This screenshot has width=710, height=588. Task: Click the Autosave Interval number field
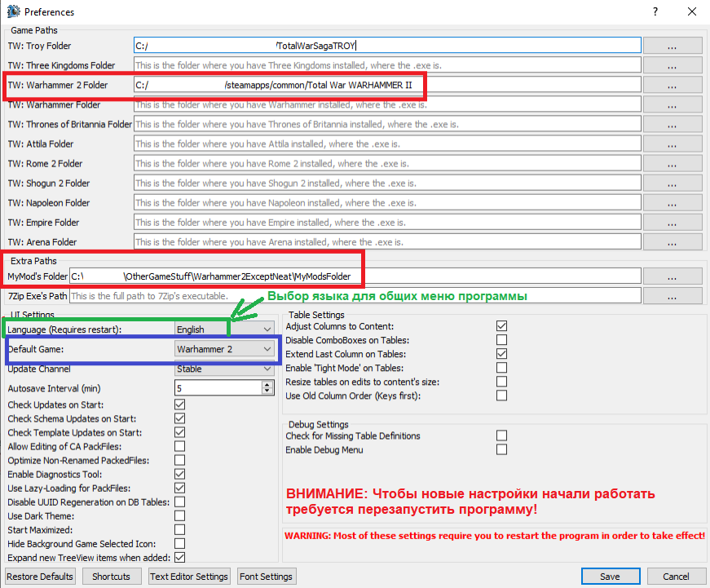[218, 388]
